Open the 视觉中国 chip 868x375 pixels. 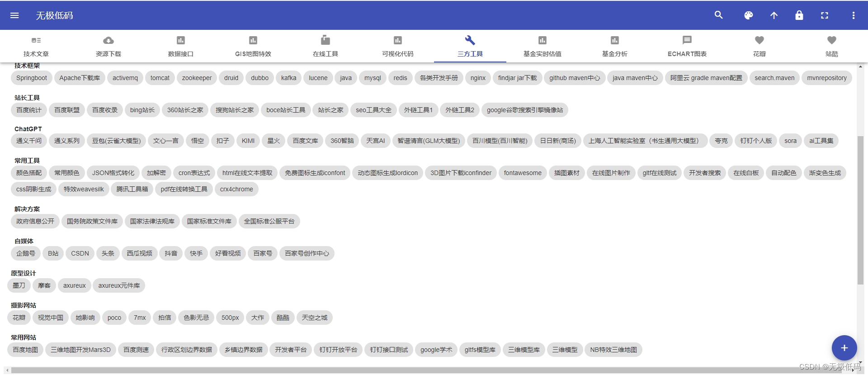(x=51, y=318)
